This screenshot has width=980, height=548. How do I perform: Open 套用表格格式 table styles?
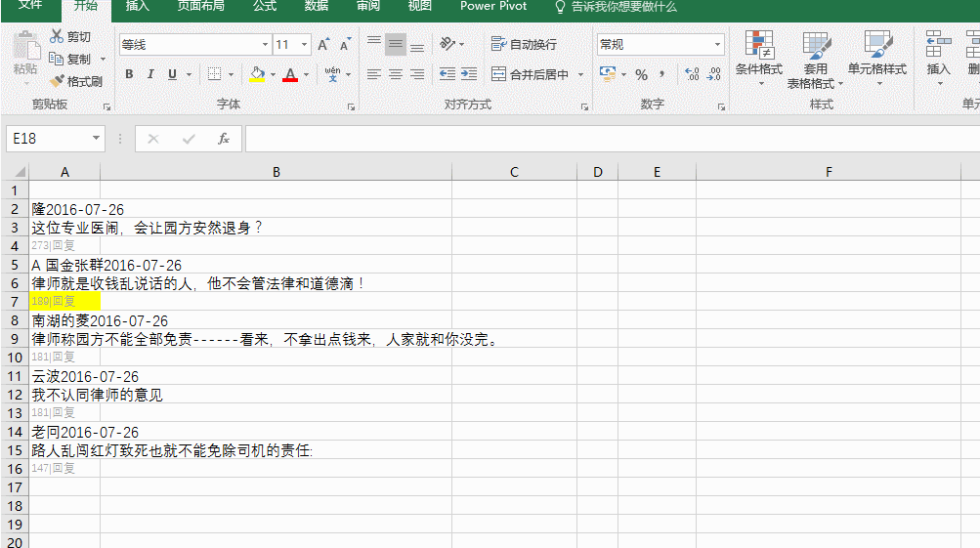(815, 60)
